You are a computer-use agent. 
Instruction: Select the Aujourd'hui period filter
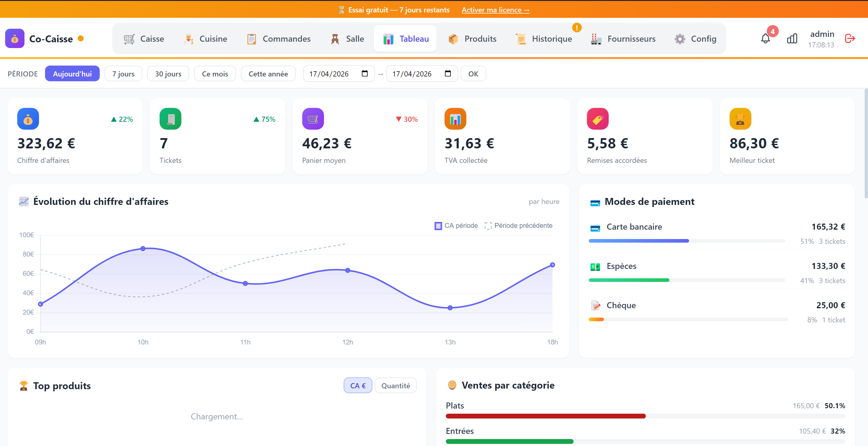point(72,73)
